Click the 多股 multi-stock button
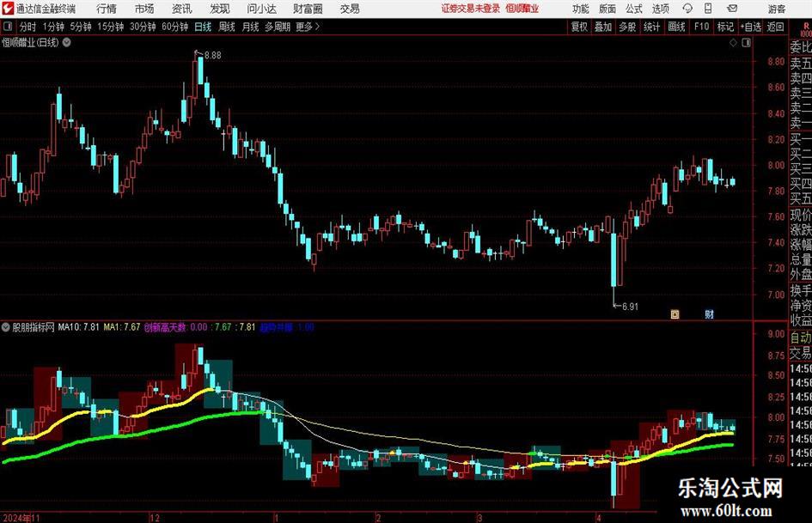The height and width of the screenshot is (523, 812). [x=627, y=27]
